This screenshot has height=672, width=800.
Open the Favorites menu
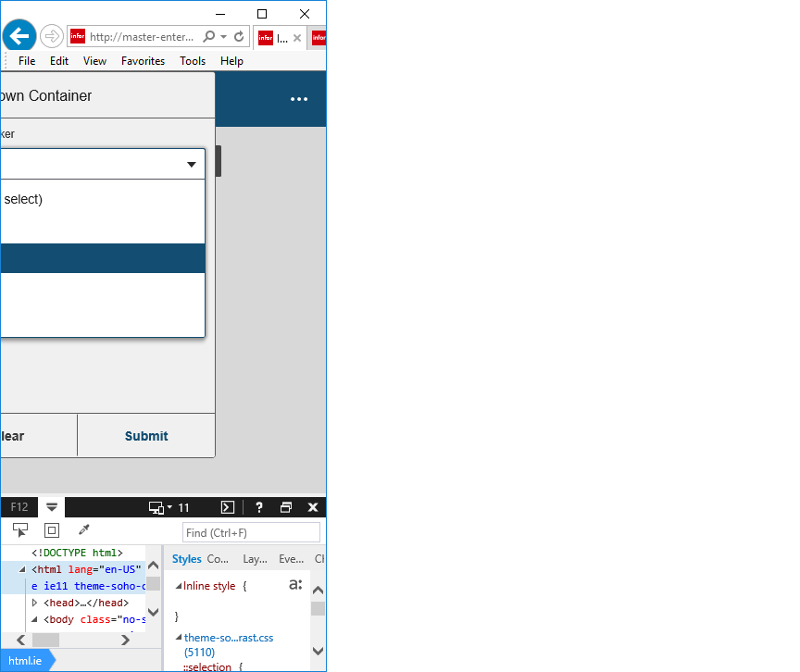143,60
